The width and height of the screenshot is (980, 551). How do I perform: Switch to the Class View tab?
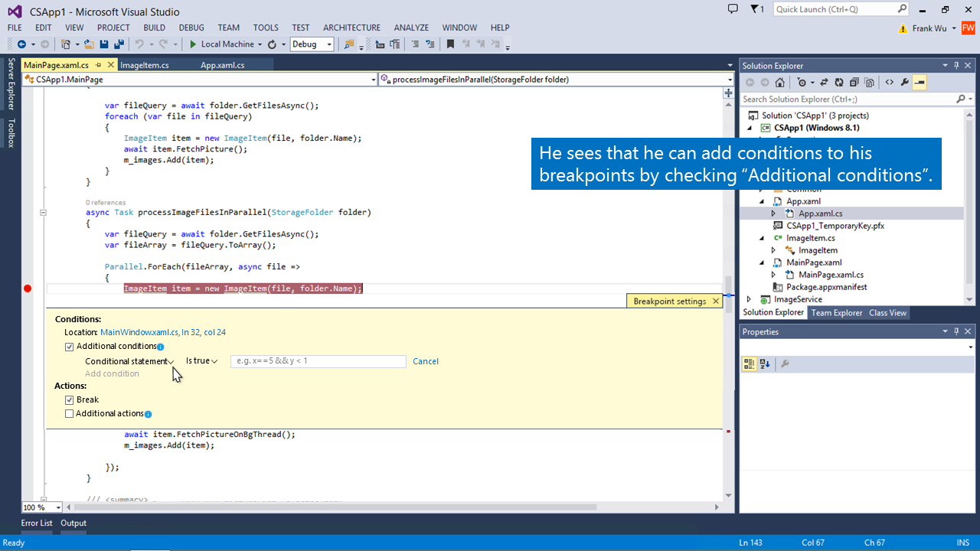(887, 312)
